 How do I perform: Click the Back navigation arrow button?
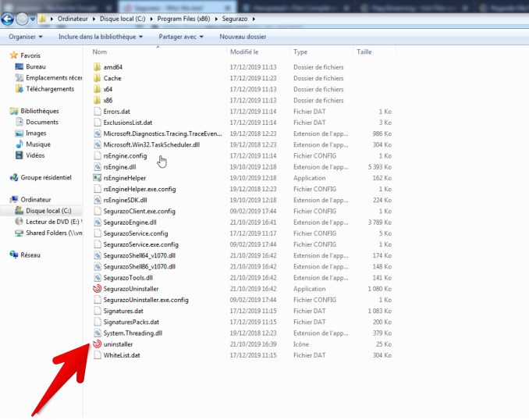[x=8, y=20]
